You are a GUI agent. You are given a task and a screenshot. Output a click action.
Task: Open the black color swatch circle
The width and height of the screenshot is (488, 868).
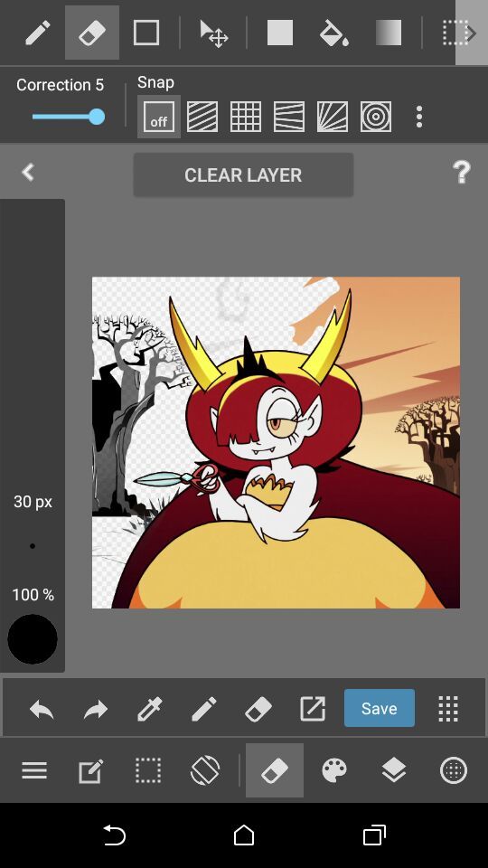point(33,639)
